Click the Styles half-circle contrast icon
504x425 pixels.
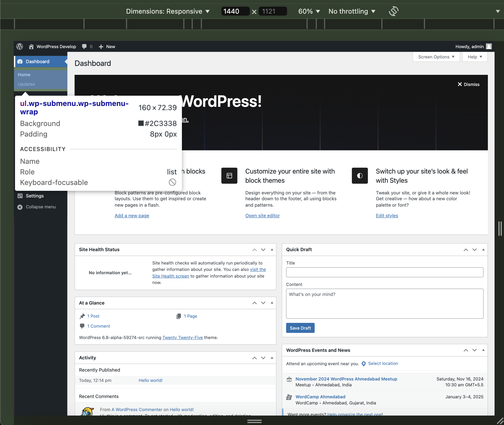pyautogui.click(x=360, y=176)
